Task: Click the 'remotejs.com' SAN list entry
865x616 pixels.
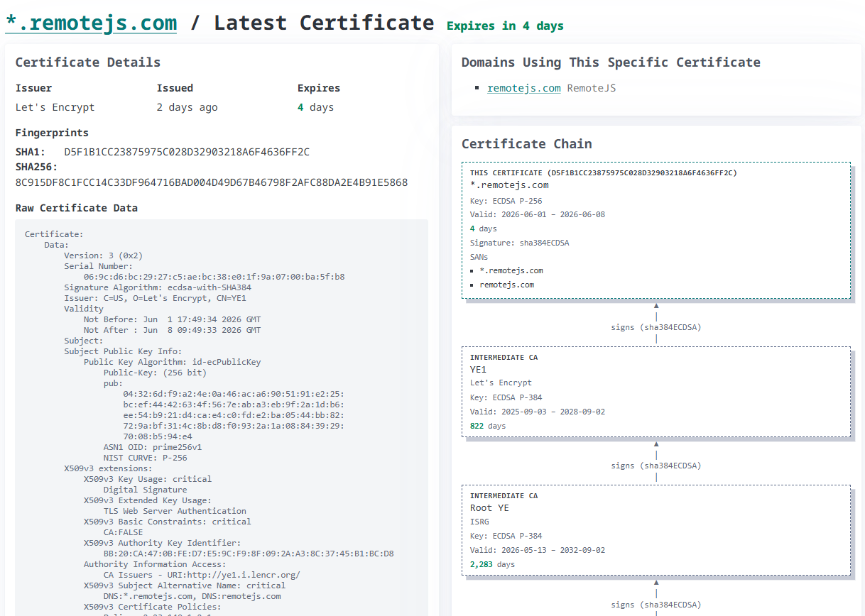Action: (x=506, y=285)
